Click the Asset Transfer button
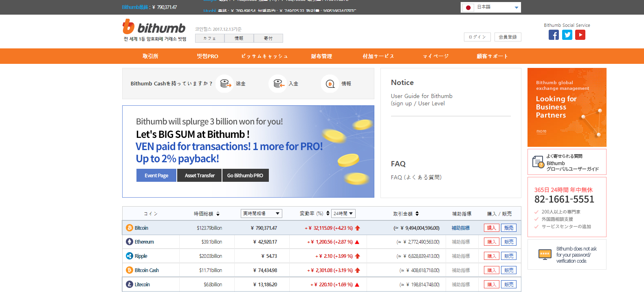Image resolution: width=644 pixels, height=292 pixels. 200,175
